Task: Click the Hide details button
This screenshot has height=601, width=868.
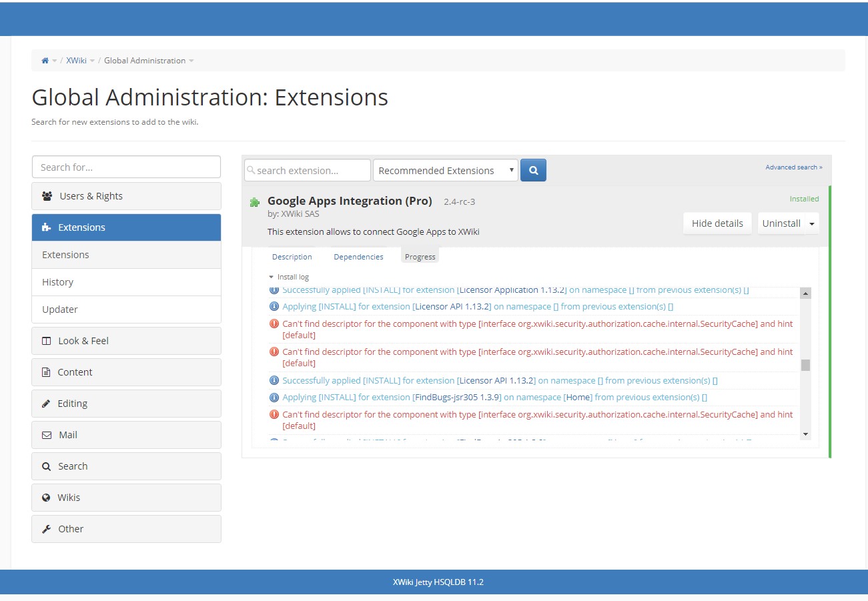Action: tap(717, 223)
